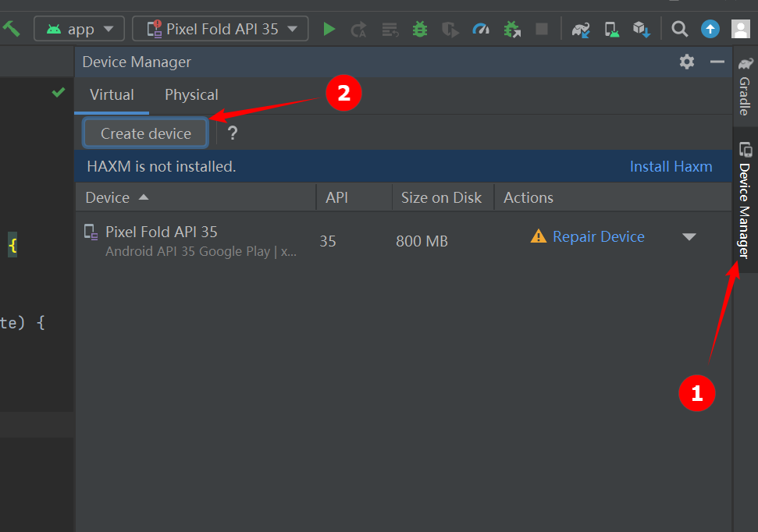Open Device Manager settings gear
758x532 pixels.
click(x=687, y=62)
